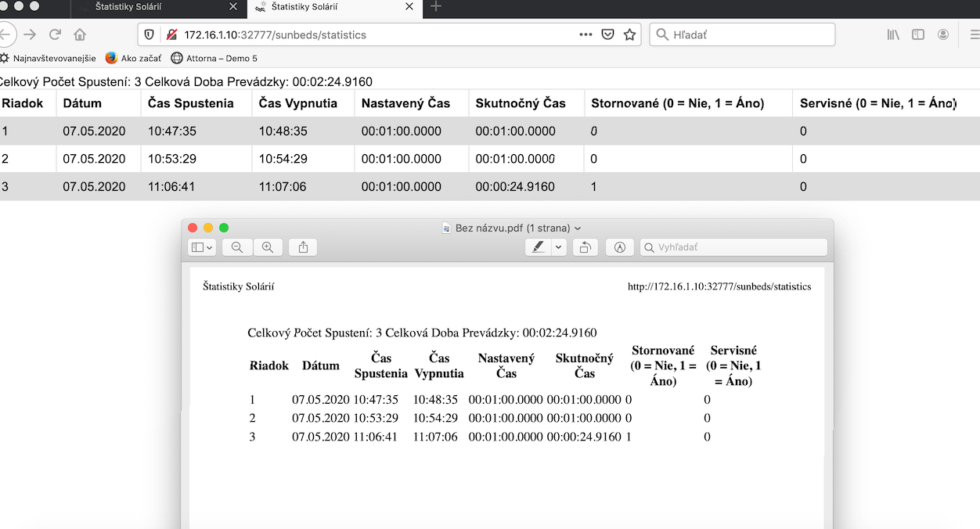Open Attorna – Demo 5 bookmark
The height and width of the screenshot is (529, 980).
click(x=214, y=58)
